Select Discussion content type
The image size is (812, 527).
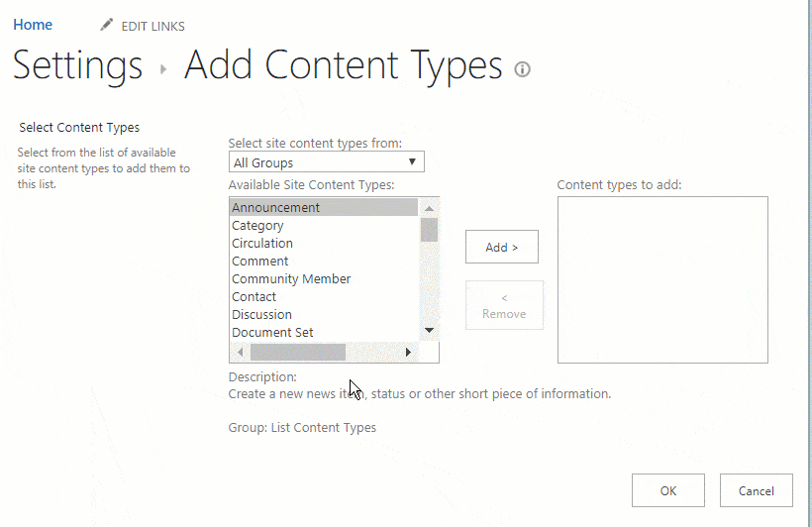(x=323, y=315)
